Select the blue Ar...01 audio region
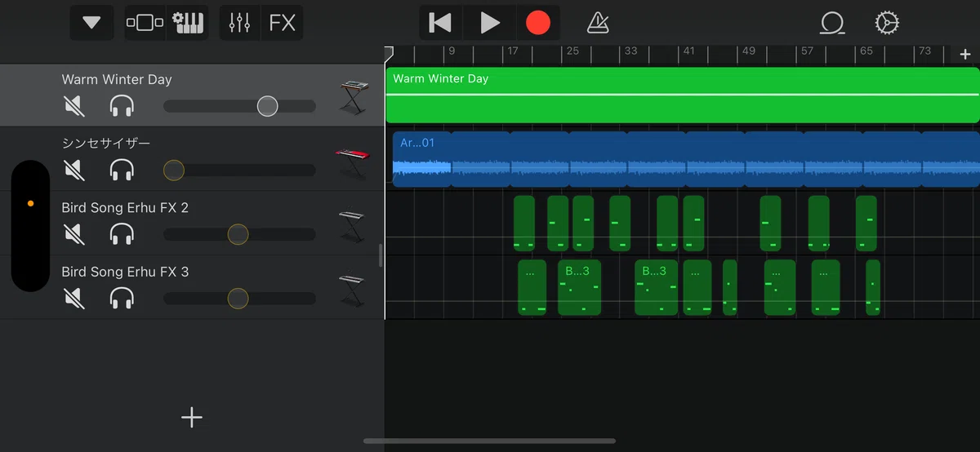This screenshot has height=452, width=980. (686, 159)
